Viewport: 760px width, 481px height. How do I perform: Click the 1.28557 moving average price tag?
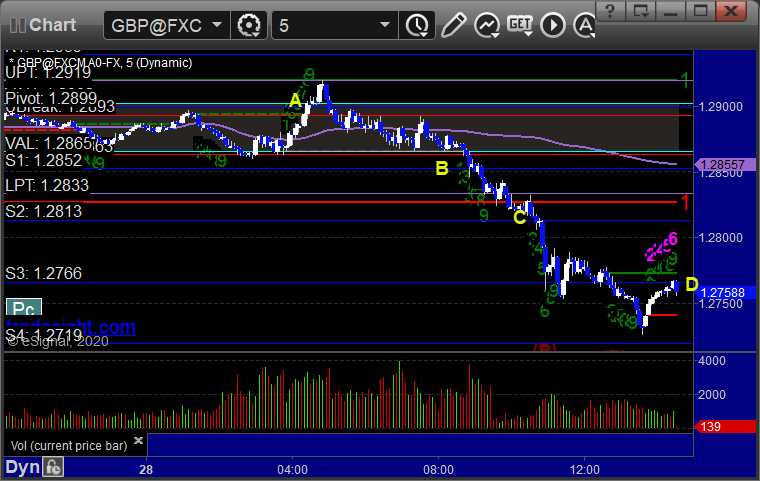[725, 165]
